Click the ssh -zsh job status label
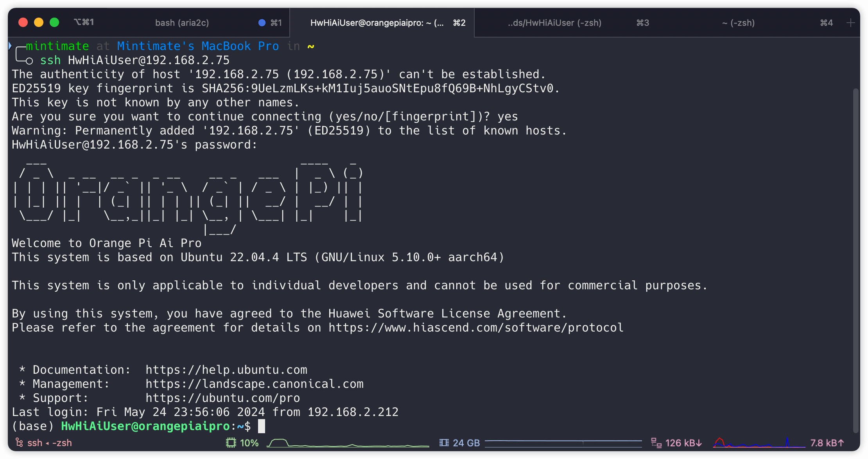This screenshot has height=459, width=868. 50,443
